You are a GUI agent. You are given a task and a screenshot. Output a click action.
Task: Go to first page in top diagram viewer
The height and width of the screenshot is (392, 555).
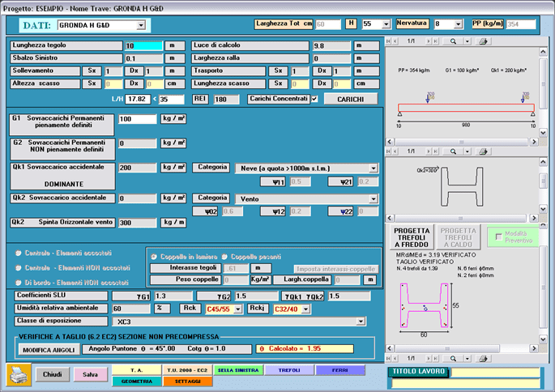[x=388, y=41]
